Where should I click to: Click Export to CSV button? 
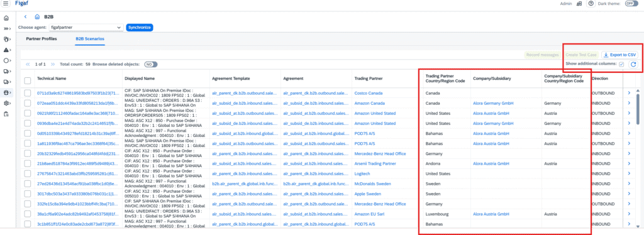pos(619,55)
